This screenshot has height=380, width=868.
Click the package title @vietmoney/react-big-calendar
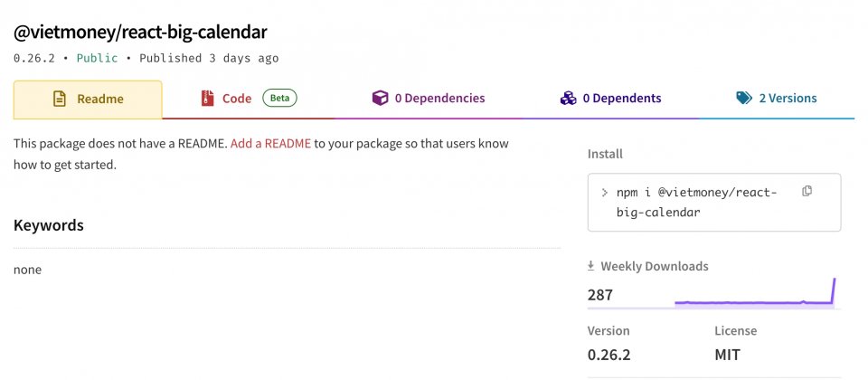[140, 32]
